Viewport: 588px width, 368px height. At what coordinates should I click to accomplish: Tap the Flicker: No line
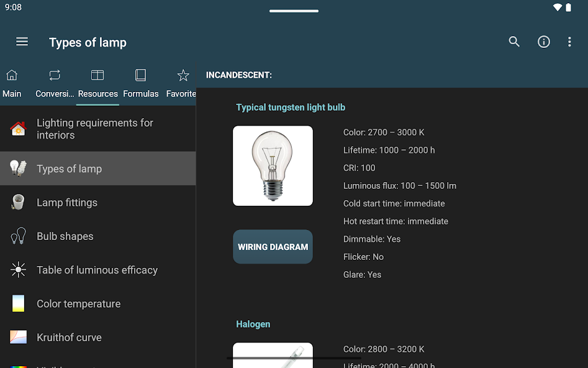(x=363, y=257)
